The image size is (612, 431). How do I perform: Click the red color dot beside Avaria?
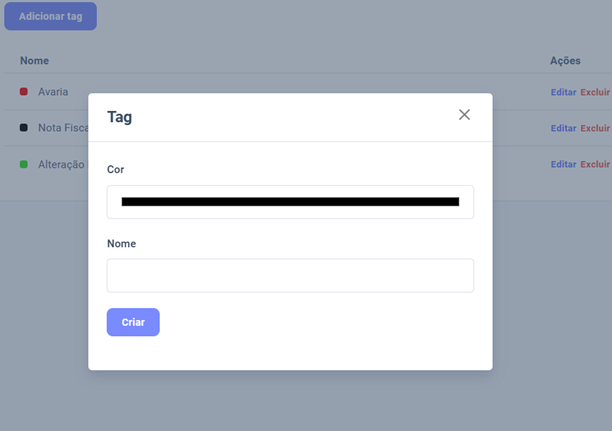(24, 92)
